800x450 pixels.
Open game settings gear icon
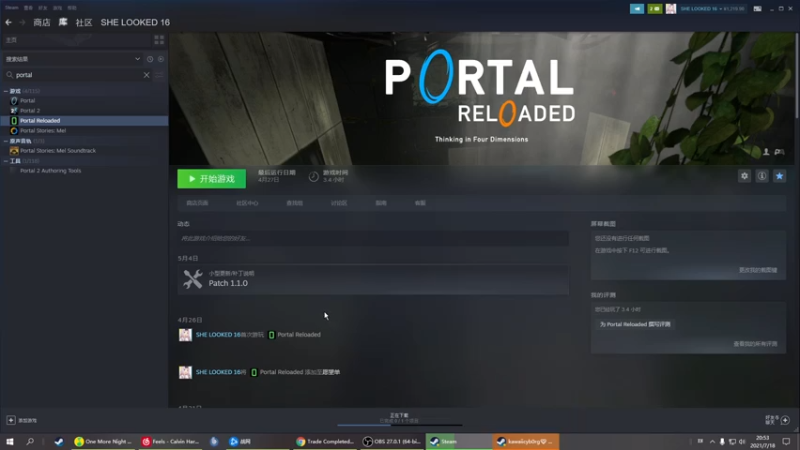pyautogui.click(x=744, y=176)
